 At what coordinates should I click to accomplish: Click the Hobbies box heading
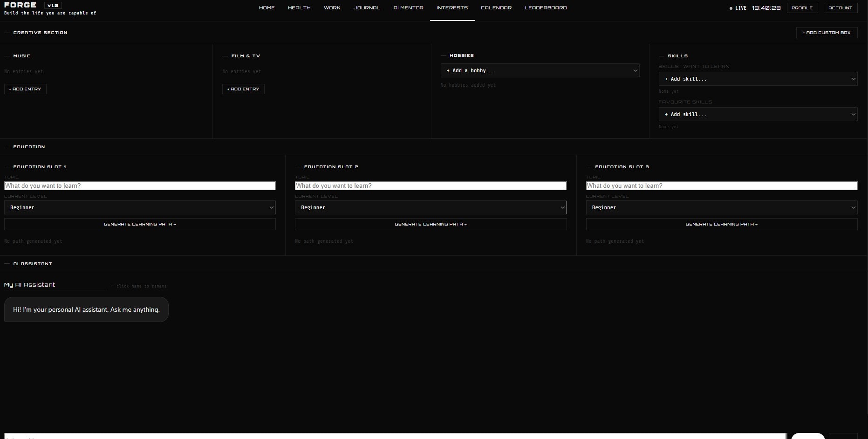click(461, 55)
